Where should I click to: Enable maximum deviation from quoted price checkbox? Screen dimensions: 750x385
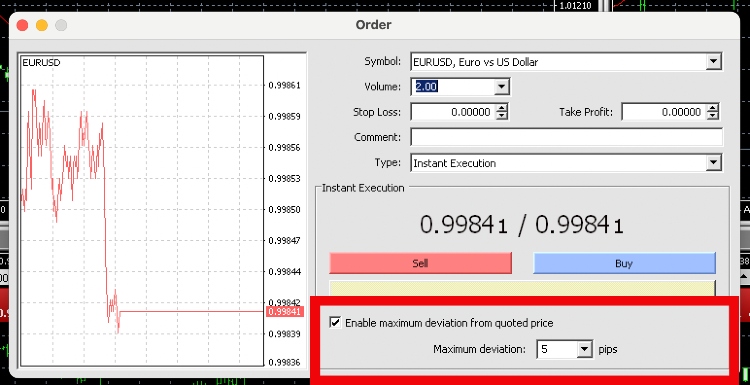(335, 323)
